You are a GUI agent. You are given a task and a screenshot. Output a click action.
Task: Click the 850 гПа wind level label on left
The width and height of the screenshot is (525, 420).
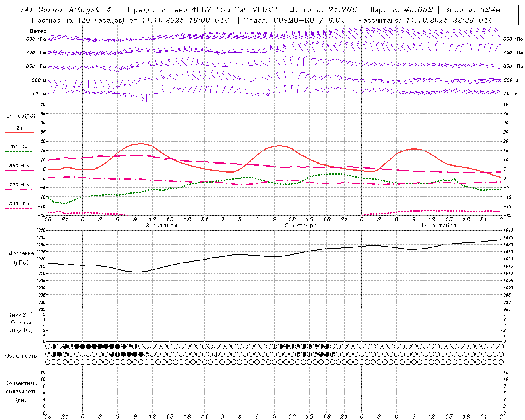point(36,66)
